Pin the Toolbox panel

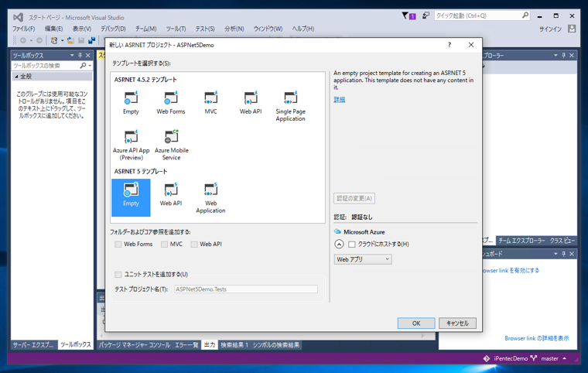pyautogui.click(x=80, y=56)
